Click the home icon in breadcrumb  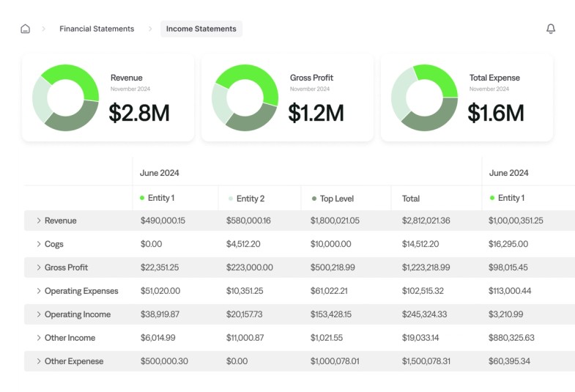26,29
